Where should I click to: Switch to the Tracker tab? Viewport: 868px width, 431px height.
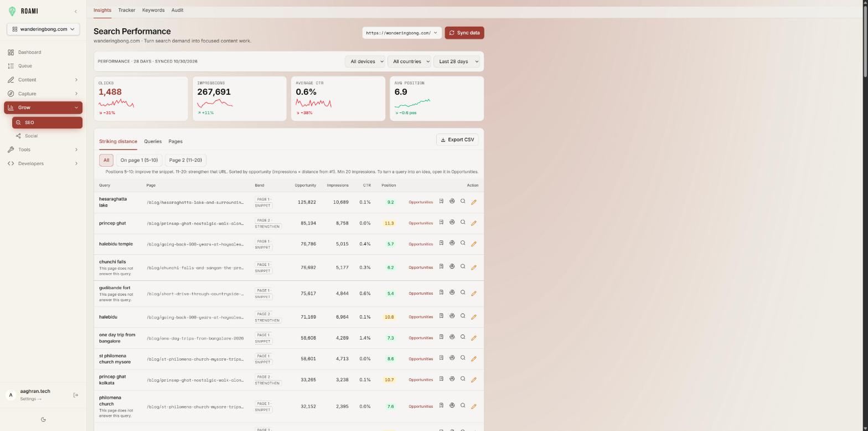coord(127,10)
